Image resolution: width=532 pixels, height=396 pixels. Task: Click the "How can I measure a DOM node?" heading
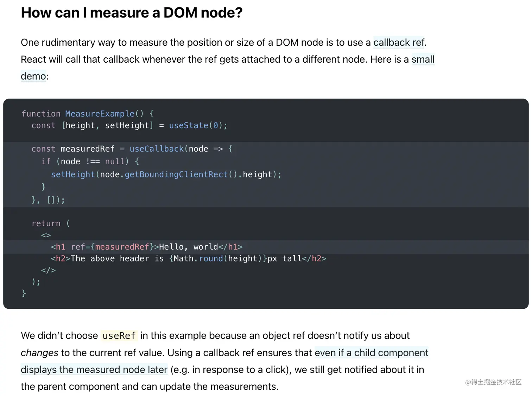tap(132, 13)
